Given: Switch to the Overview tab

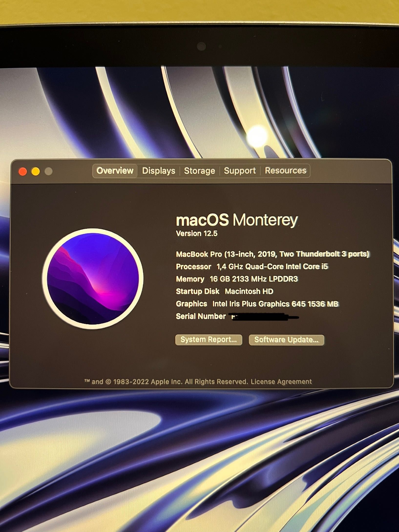Looking at the screenshot, I should pos(115,171).
